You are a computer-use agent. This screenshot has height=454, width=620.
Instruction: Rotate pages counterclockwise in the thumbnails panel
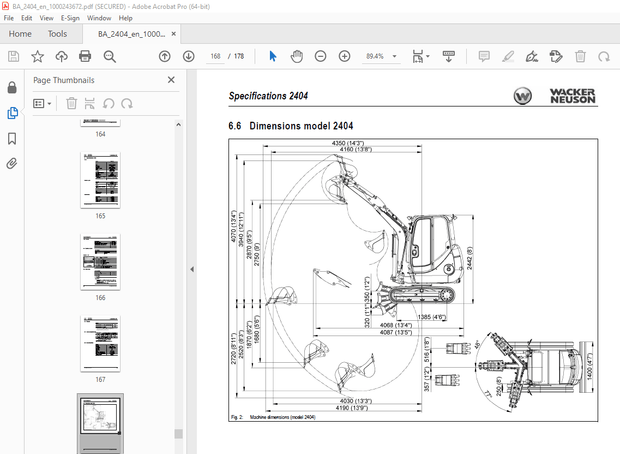coord(108,104)
